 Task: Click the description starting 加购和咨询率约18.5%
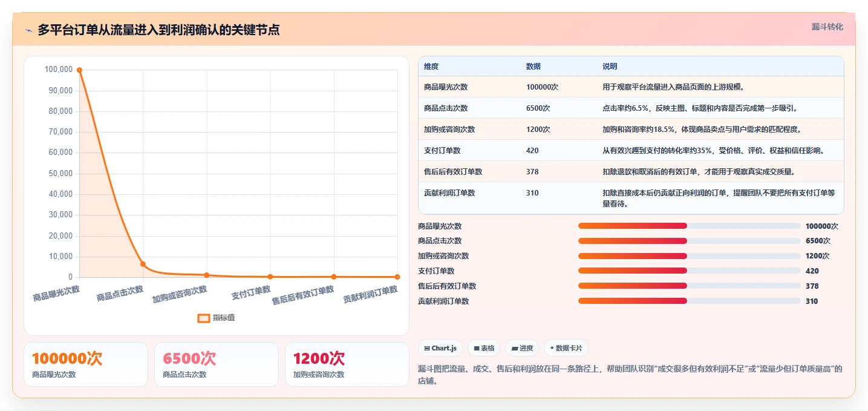(x=702, y=130)
